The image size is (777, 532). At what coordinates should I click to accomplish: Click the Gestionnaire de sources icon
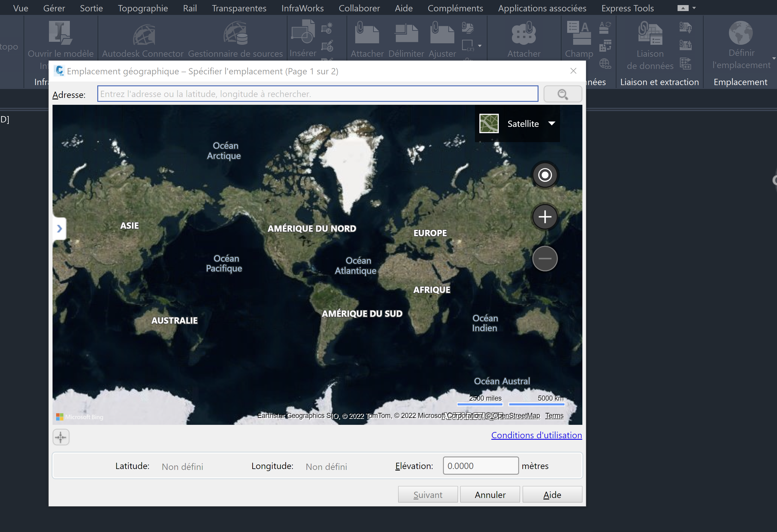point(236,34)
